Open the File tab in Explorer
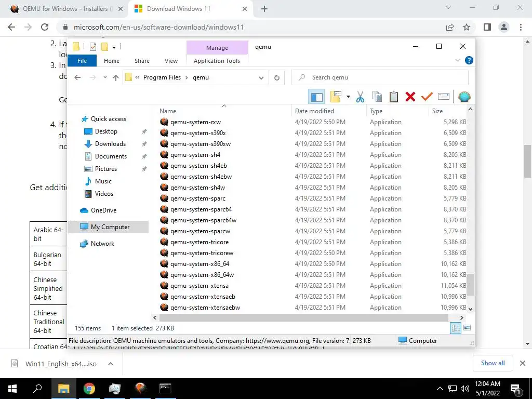The width and height of the screenshot is (532, 399). [x=82, y=61]
